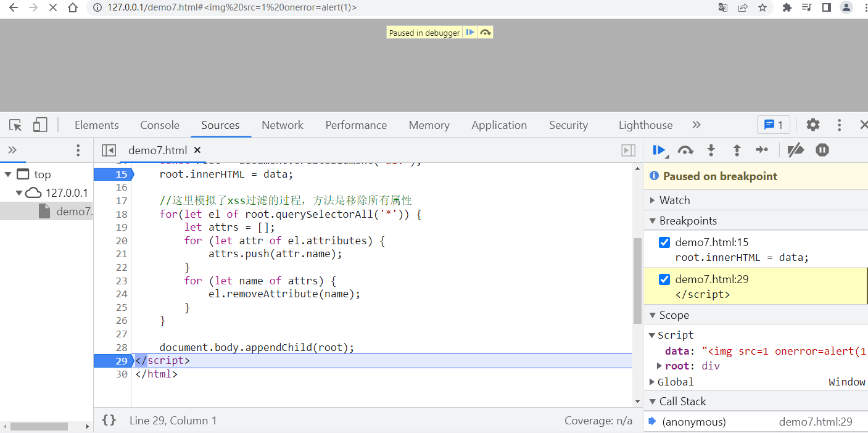Remove the breakpoint on line 29
This screenshot has width=868, height=433.
coord(113,361)
